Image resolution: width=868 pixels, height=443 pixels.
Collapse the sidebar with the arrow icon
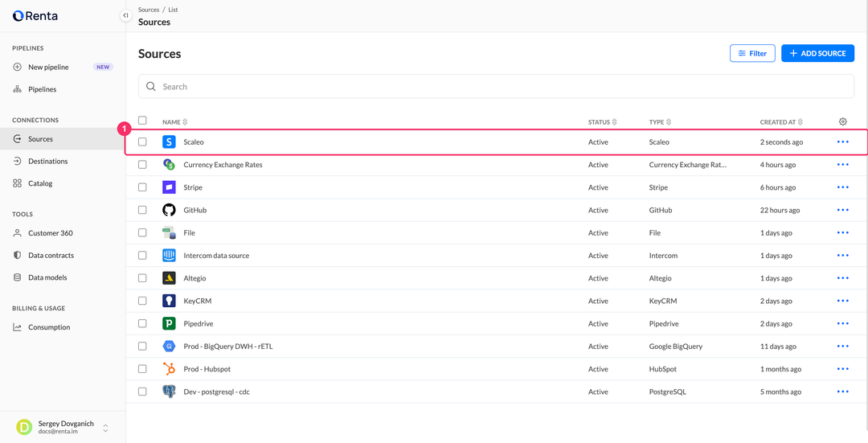(x=125, y=15)
